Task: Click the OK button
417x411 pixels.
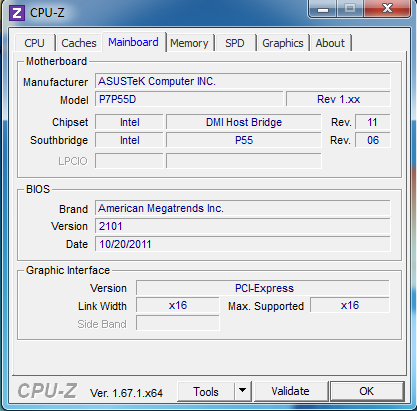Action: click(x=366, y=391)
